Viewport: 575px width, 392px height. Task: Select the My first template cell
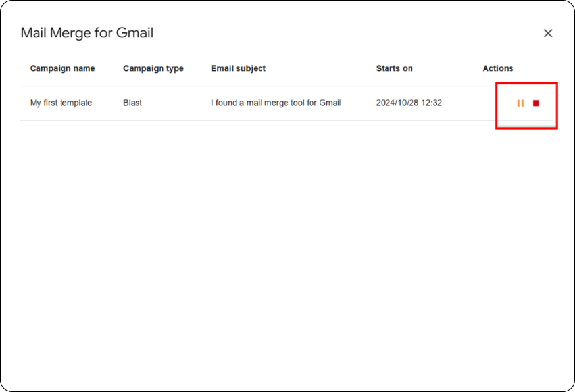[61, 103]
